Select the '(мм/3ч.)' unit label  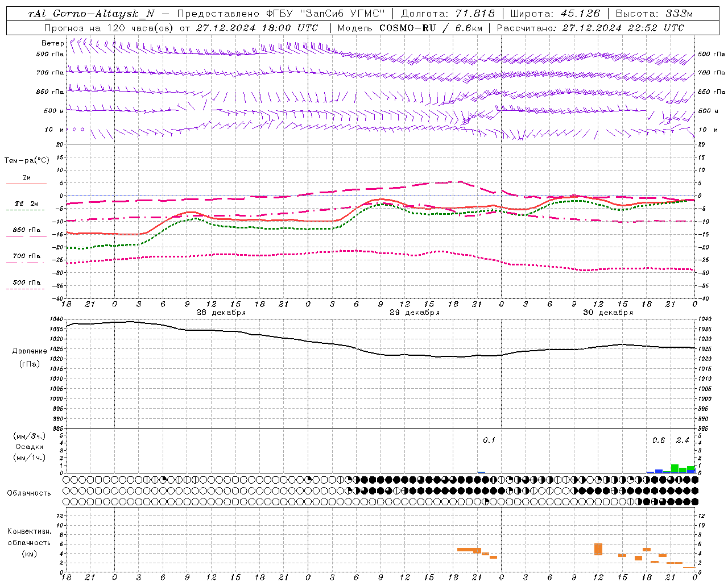pyautogui.click(x=30, y=436)
